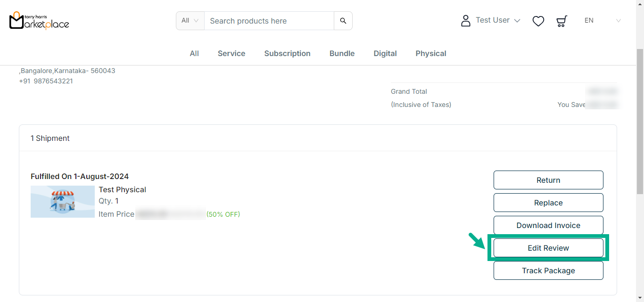Open the Subscription category tab
644x302 pixels.
pos(287,53)
